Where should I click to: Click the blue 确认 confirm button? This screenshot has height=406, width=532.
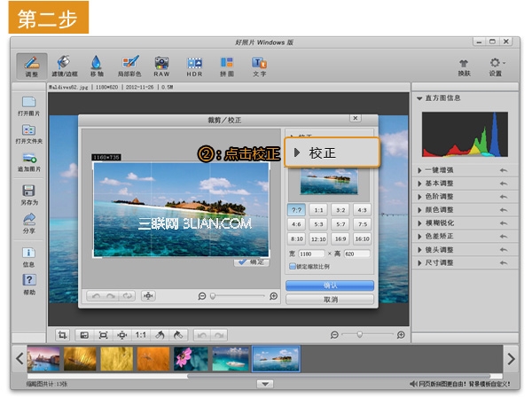coord(330,285)
